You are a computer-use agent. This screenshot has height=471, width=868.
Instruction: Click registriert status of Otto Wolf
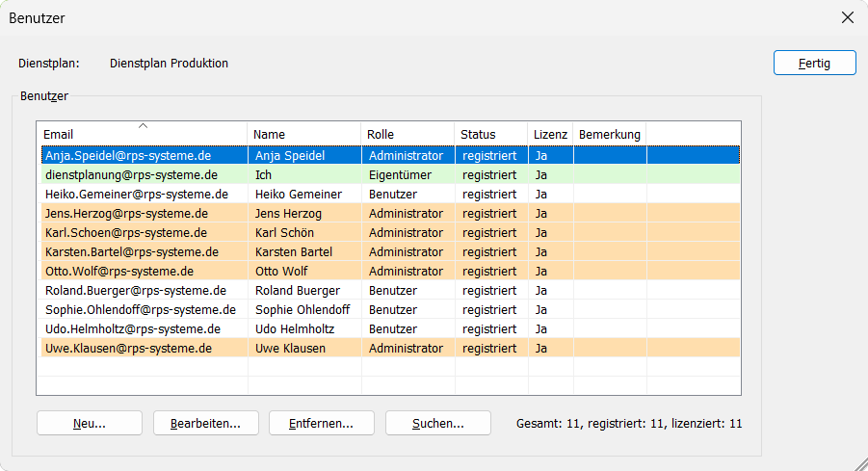tap(489, 272)
